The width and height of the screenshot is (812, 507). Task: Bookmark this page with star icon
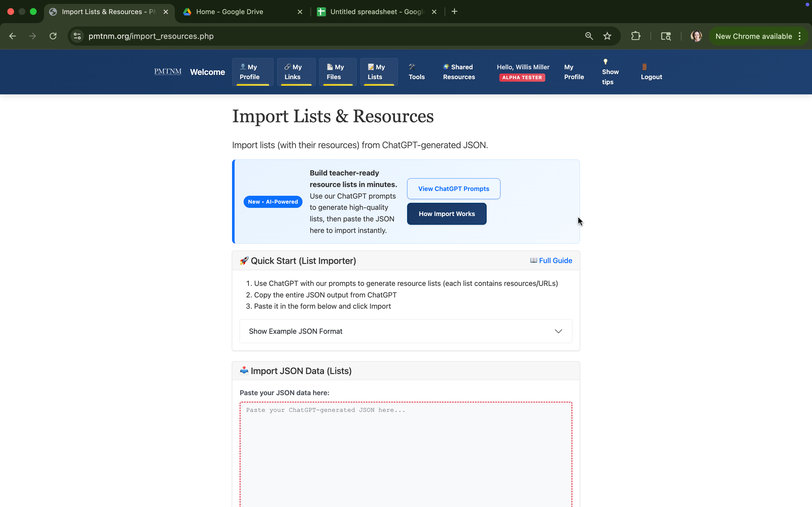tap(607, 36)
